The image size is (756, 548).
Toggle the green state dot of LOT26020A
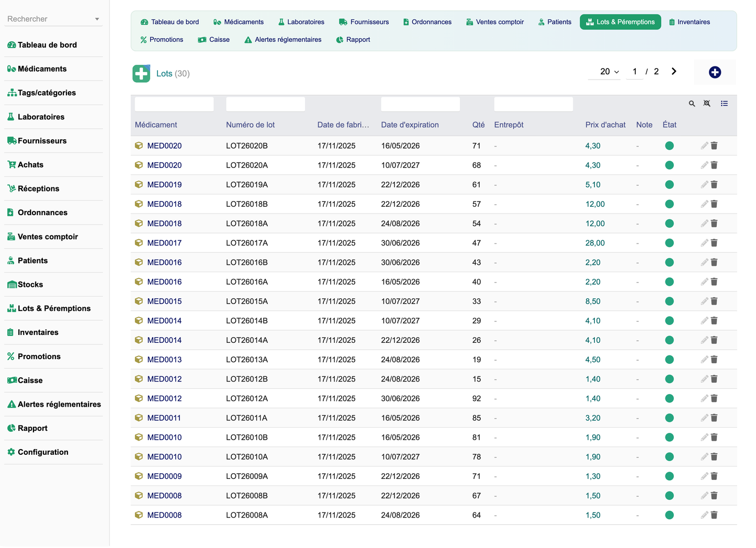tap(669, 165)
